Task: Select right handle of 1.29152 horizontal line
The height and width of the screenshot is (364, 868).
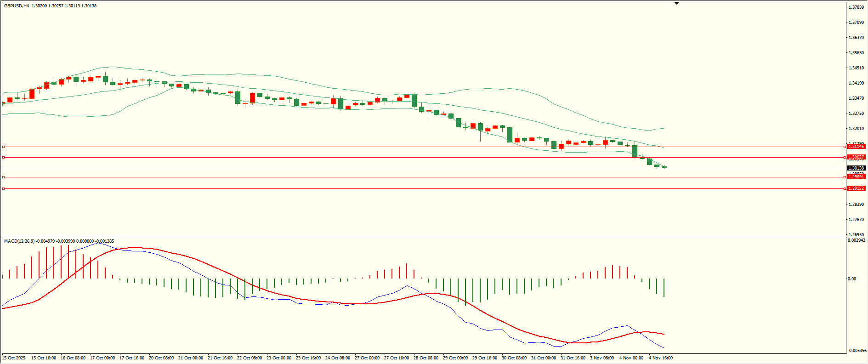Action: pyautogui.click(x=845, y=188)
